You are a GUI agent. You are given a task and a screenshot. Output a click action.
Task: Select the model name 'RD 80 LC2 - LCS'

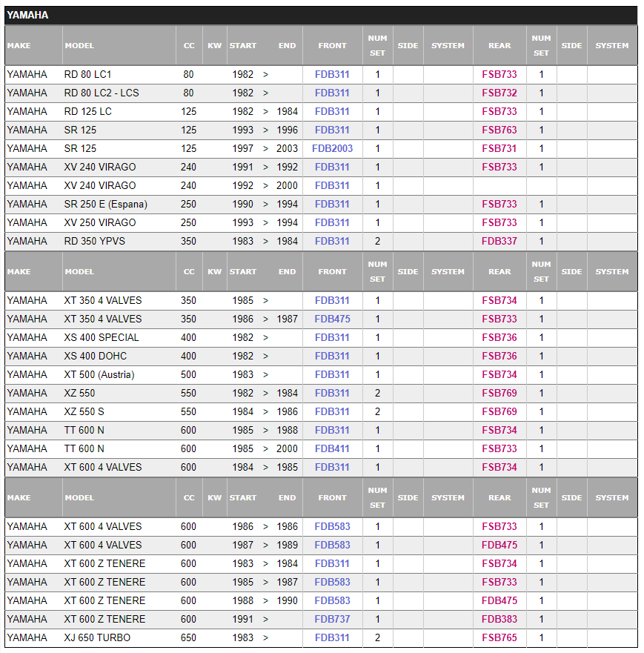102,93
